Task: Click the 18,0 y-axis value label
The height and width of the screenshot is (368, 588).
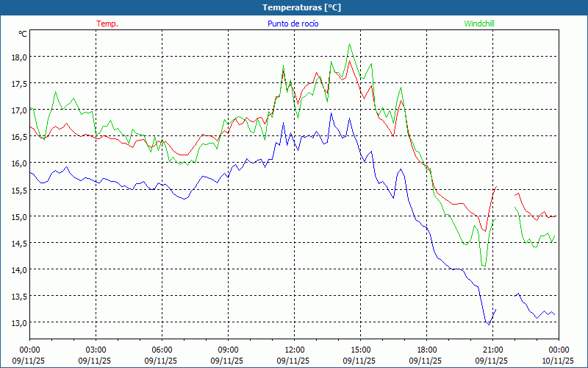Action: (x=18, y=57)
